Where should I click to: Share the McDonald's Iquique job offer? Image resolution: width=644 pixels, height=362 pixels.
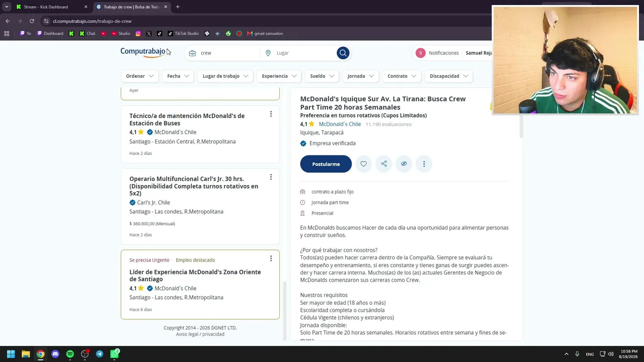click(x=384, y=164)
